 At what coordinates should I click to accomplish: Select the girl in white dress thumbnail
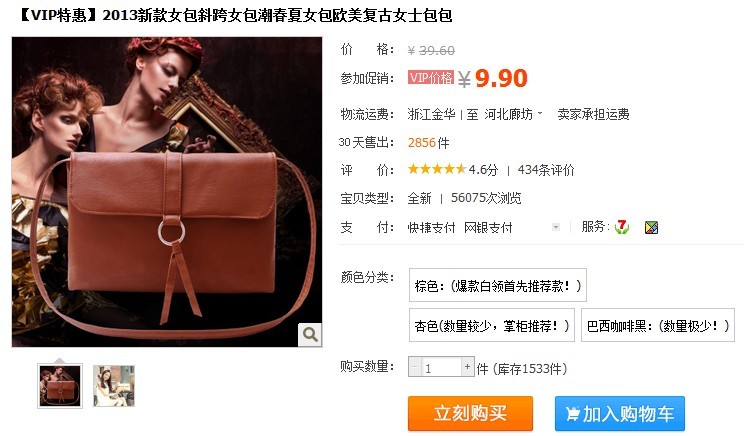click(114, 386)
